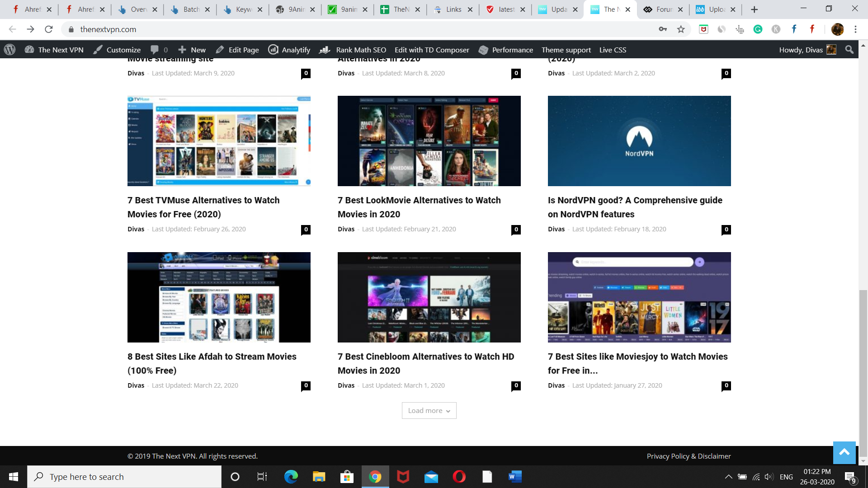Open comment count on Moviesjoy article
Viewport: 868px width, 488px height.
(726, 386)
